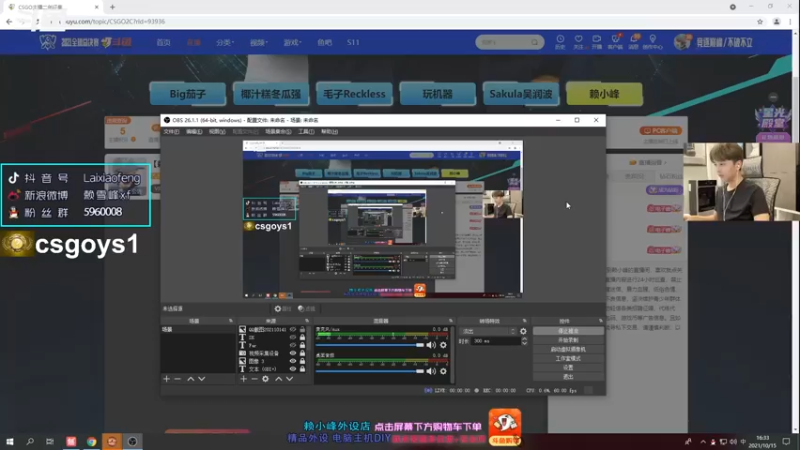Move selected source up in Sources panel

279,379
